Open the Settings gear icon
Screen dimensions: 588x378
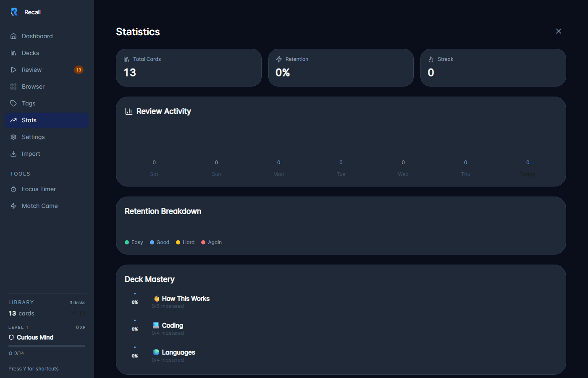13,137
